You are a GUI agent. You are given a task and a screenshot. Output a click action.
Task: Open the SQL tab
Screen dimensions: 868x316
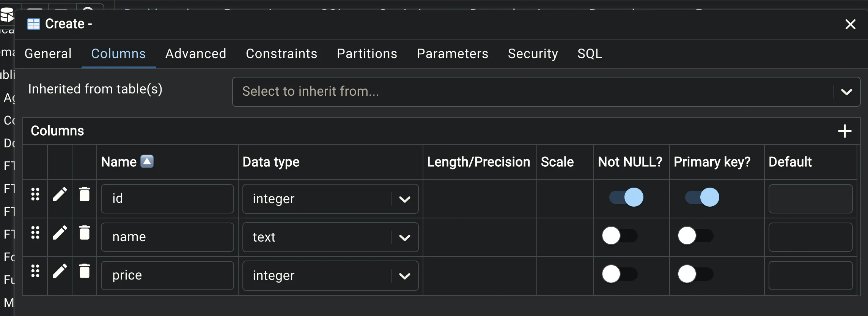tap(590, 54)
